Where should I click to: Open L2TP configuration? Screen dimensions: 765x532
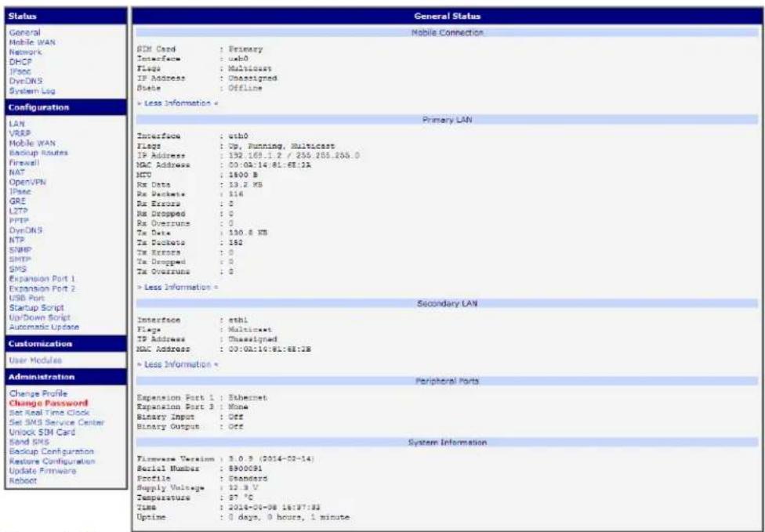click(x=19, y=211)
